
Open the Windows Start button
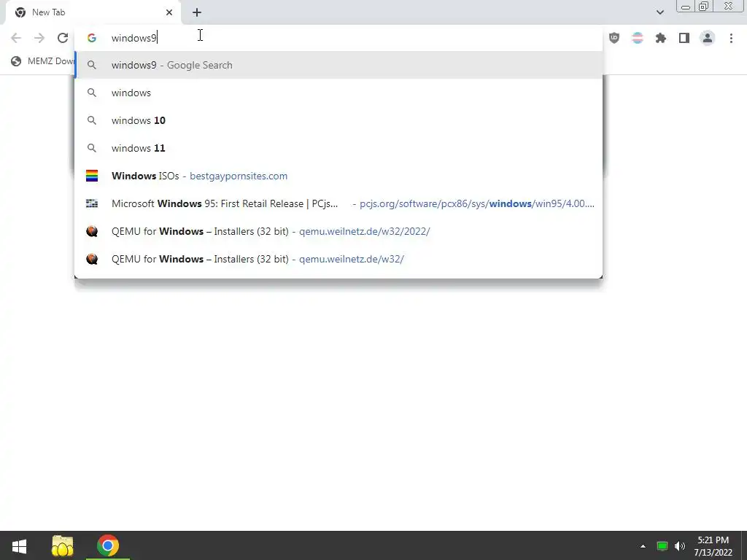click(x=19, y=545)
